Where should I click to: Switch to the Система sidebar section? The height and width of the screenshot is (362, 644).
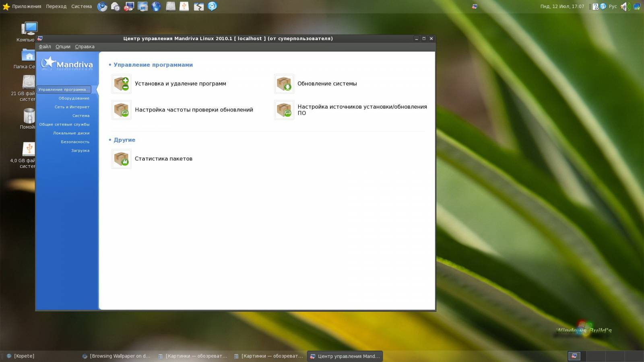point(81,116)
